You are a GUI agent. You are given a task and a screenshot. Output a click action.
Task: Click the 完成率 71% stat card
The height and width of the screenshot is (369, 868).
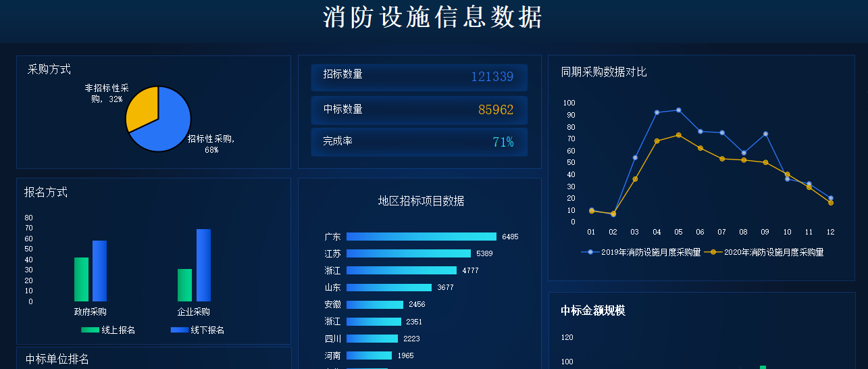coord(419,142)
